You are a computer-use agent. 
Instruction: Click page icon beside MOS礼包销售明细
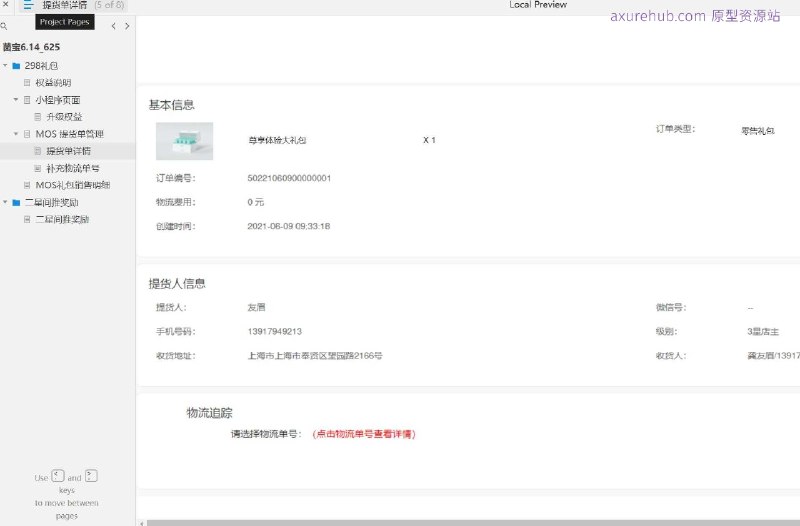[x=27, y=185]
